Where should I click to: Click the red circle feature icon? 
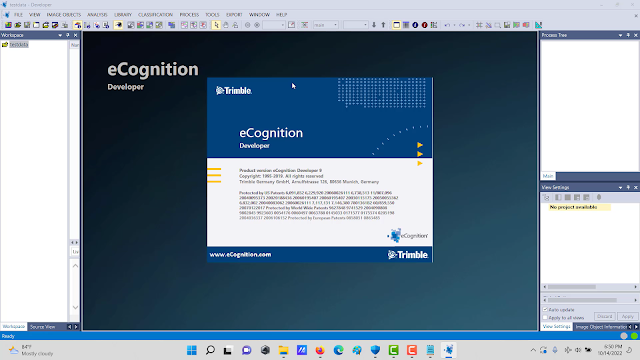click(x=424, y=25)
